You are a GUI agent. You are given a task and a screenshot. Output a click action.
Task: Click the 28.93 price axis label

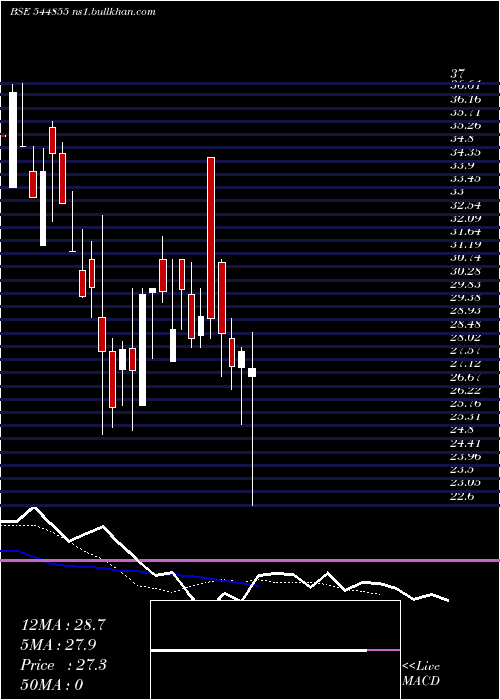(x=465, y=311)
